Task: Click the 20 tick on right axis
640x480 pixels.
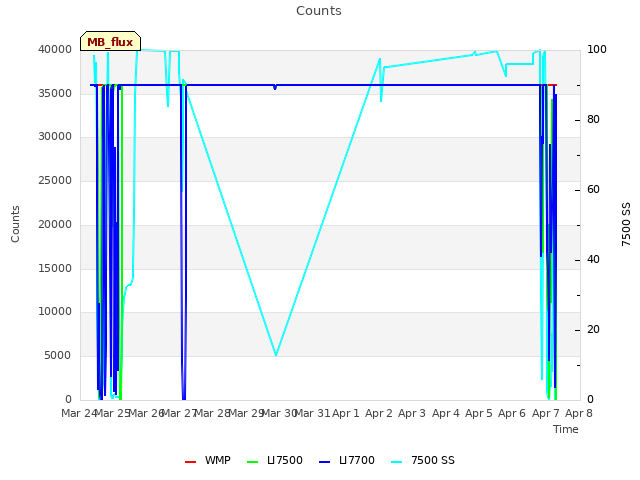Action: [593, 330]
